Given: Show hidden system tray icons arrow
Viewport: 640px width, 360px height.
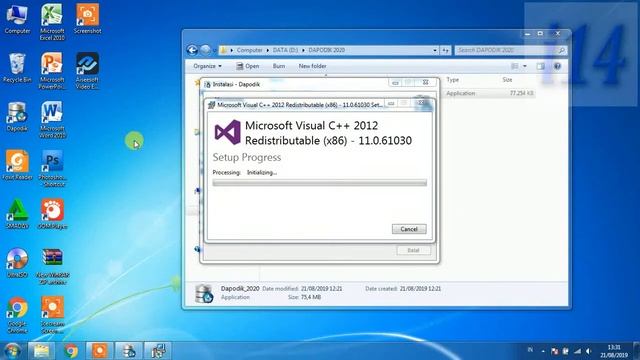Looking at the screenshot, I should tap(543, 351).
